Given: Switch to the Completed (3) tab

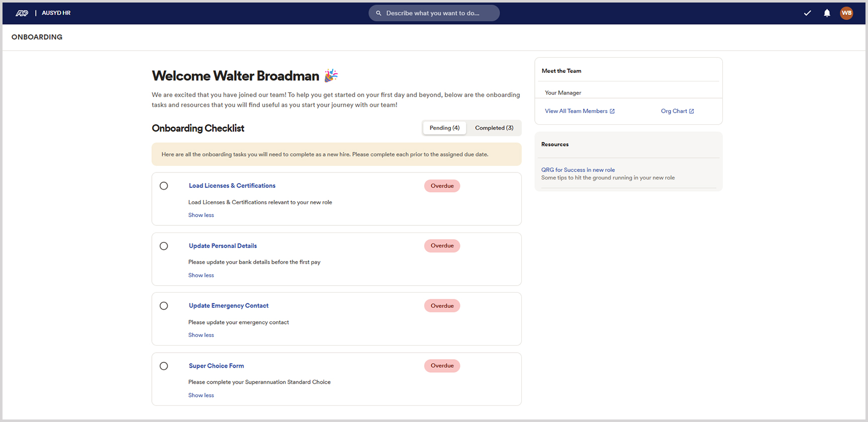Looking at the screenshot, I should click(494, 128).
